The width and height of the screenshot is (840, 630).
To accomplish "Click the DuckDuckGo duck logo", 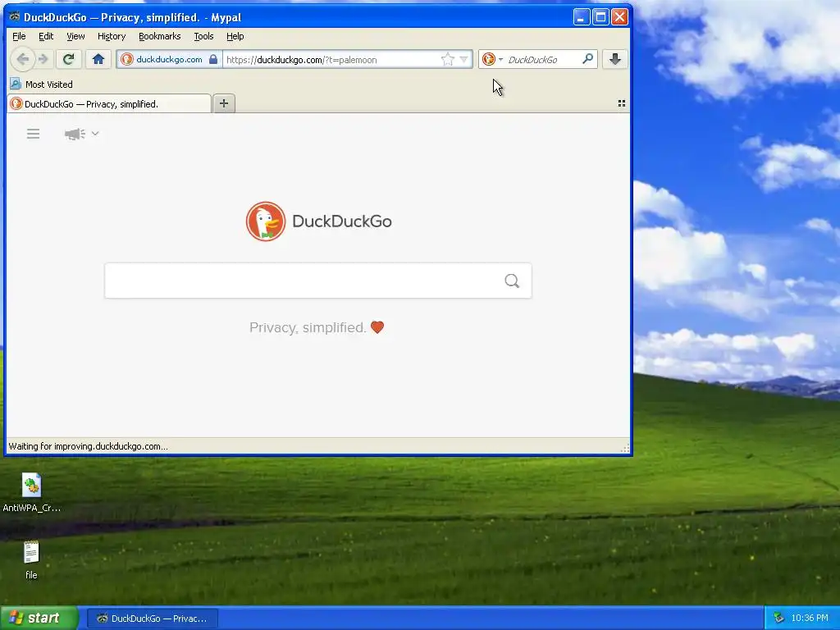I will (266, 221).
